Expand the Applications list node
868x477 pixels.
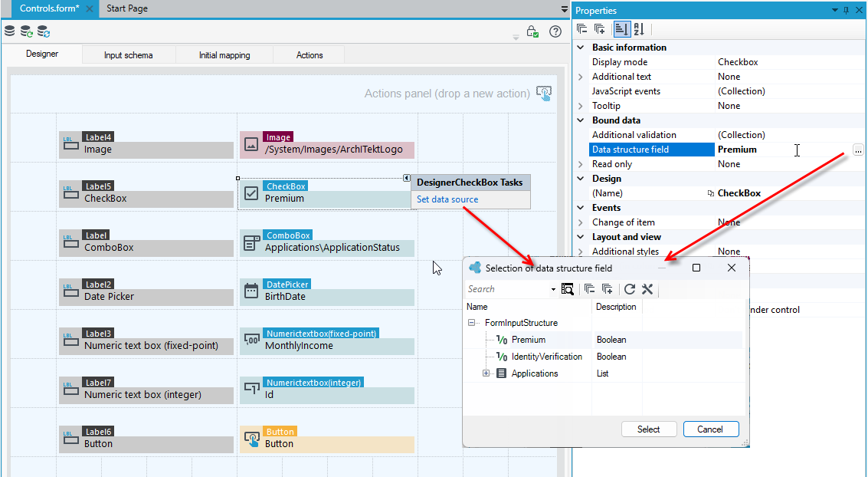486,373
